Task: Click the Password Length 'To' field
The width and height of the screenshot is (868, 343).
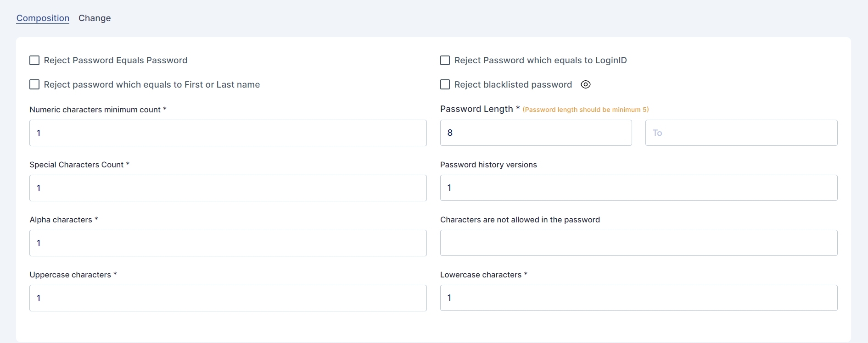Action: (741, 133)
